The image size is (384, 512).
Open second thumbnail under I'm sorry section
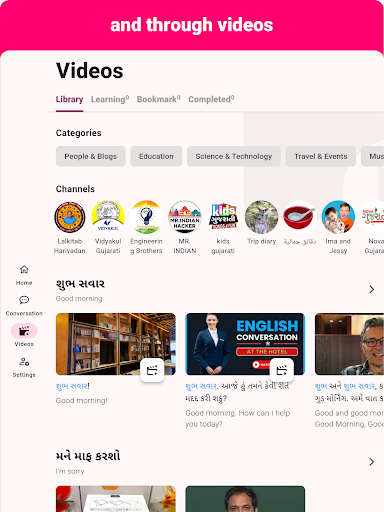245,499
